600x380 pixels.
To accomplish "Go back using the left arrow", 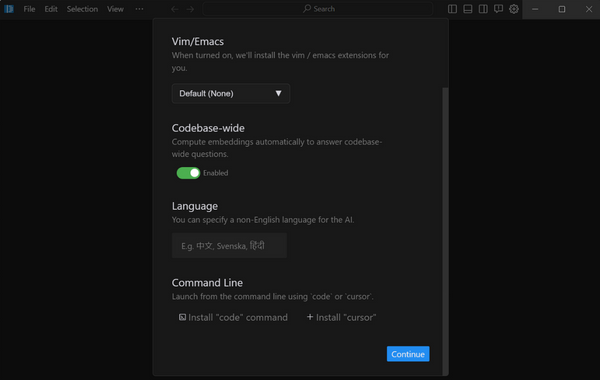I will [174, 9].
